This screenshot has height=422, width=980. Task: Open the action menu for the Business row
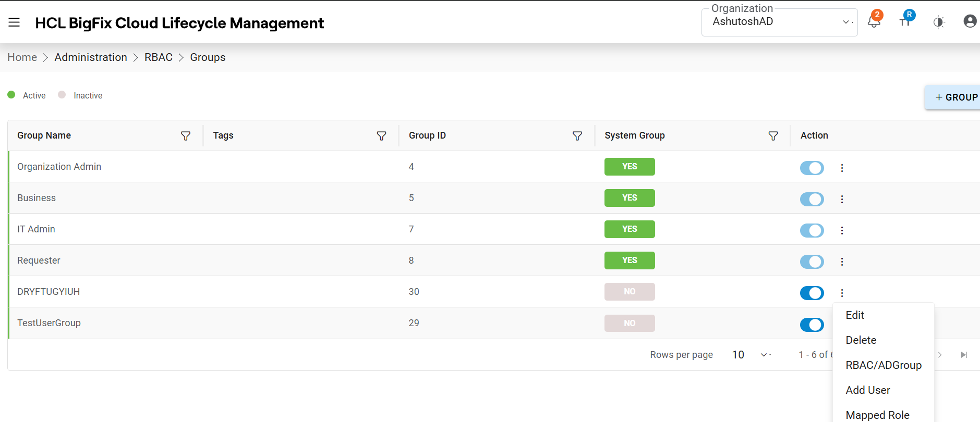[x=842, y=199]
